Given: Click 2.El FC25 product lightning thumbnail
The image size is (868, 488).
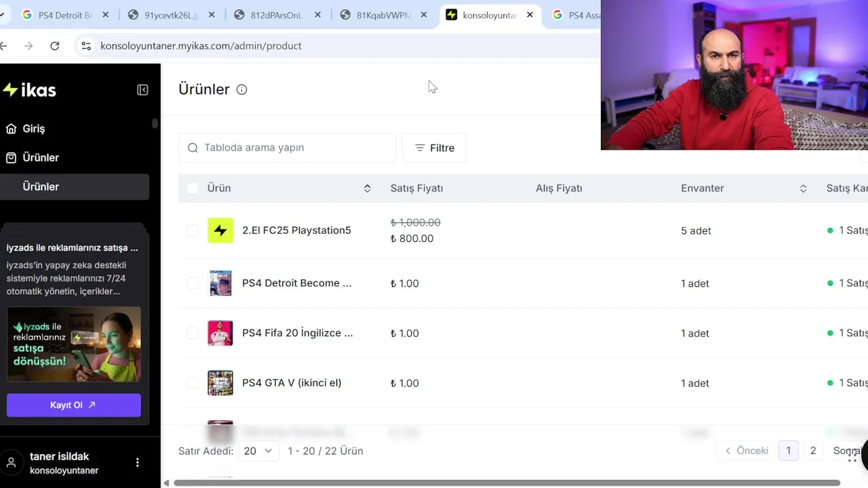Looking at the screenshot, I should click(x=220, y=230).
